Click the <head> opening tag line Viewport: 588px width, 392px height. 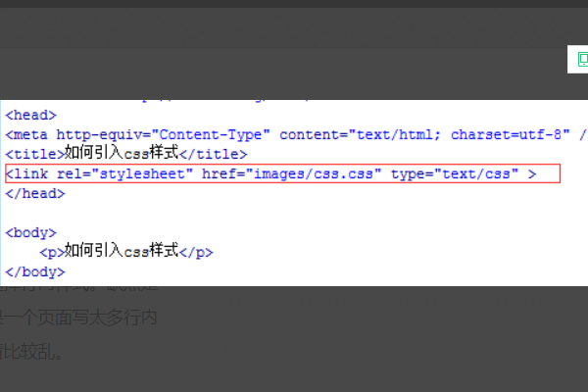click(x=30, y=116)
